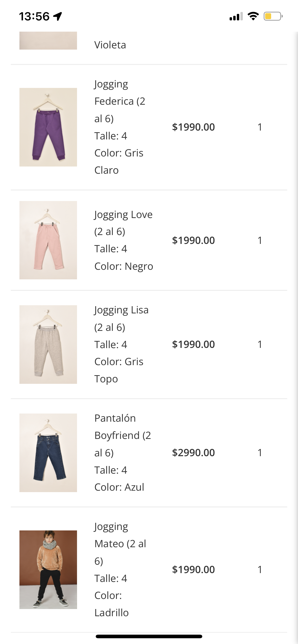Tap the home indicator bar at bottom
298x644 pixels.
point(149,636)
